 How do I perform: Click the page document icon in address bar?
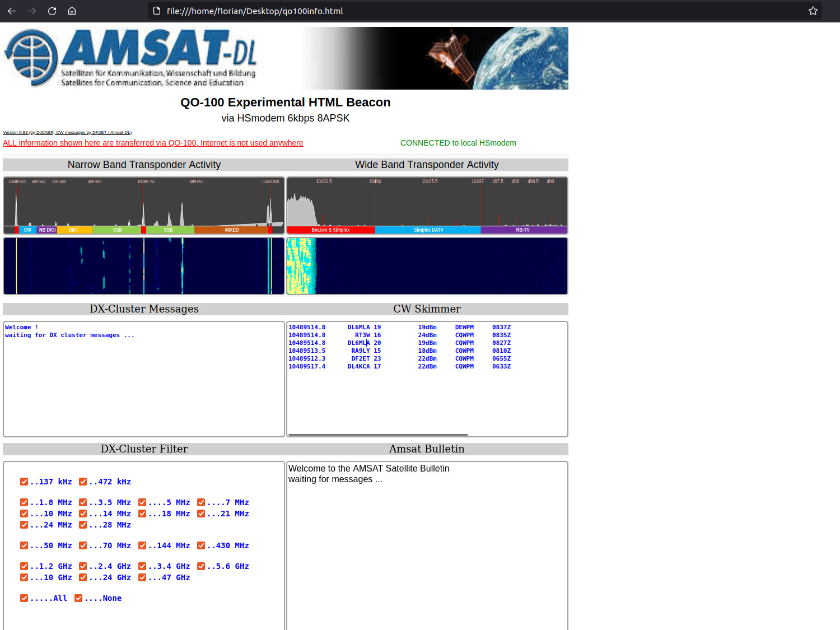point(157,11)
